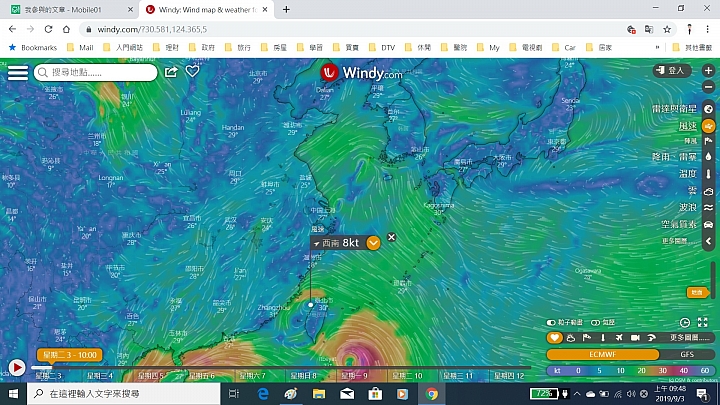Toggle pressure isolines switch
This screenshot has width=720, height=405.
coord(595,323)
